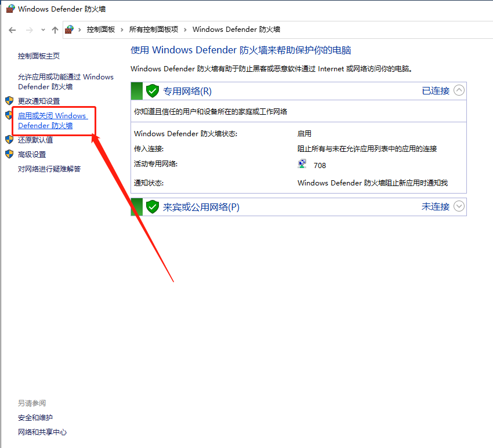Expand the 来宾或公用网络(P) section chevron
This screenshot has width=493, height=448.
[459, 206]
